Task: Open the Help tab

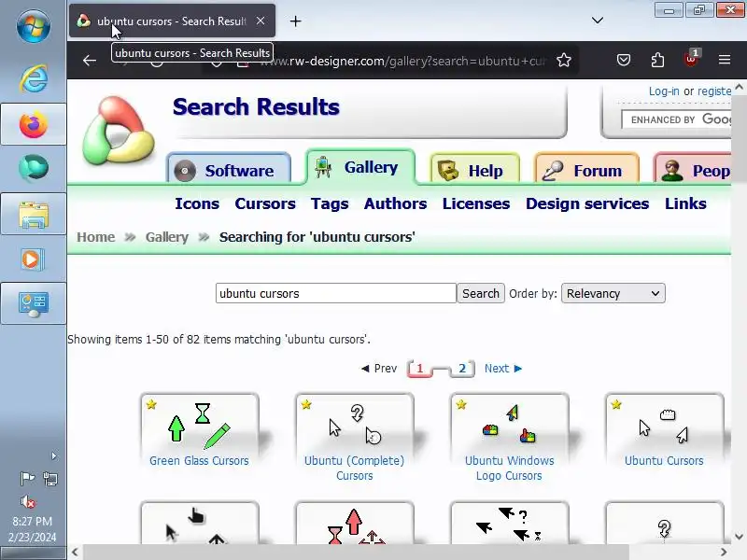Action: [x=475, y=168]
